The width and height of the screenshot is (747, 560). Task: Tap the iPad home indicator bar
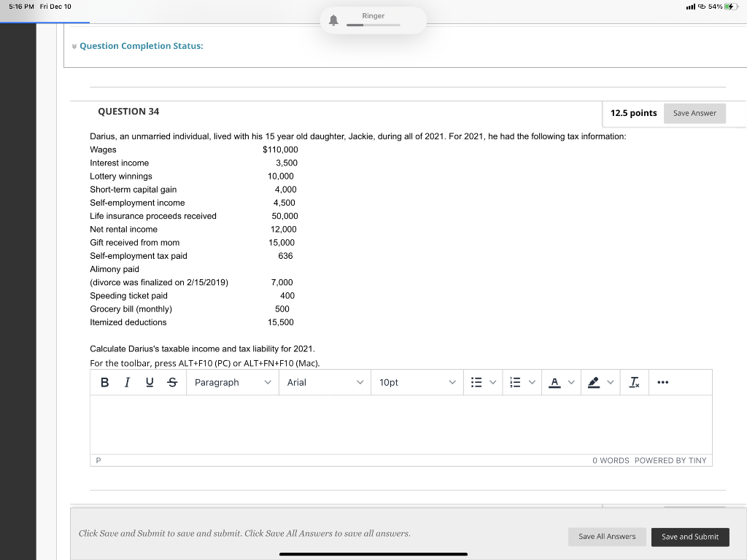tap(373, 554)
